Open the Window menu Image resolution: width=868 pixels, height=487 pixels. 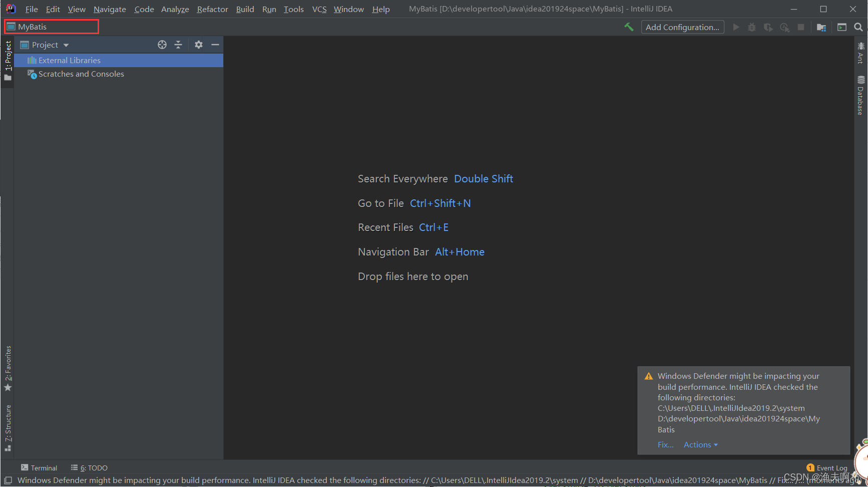[349, 9]
